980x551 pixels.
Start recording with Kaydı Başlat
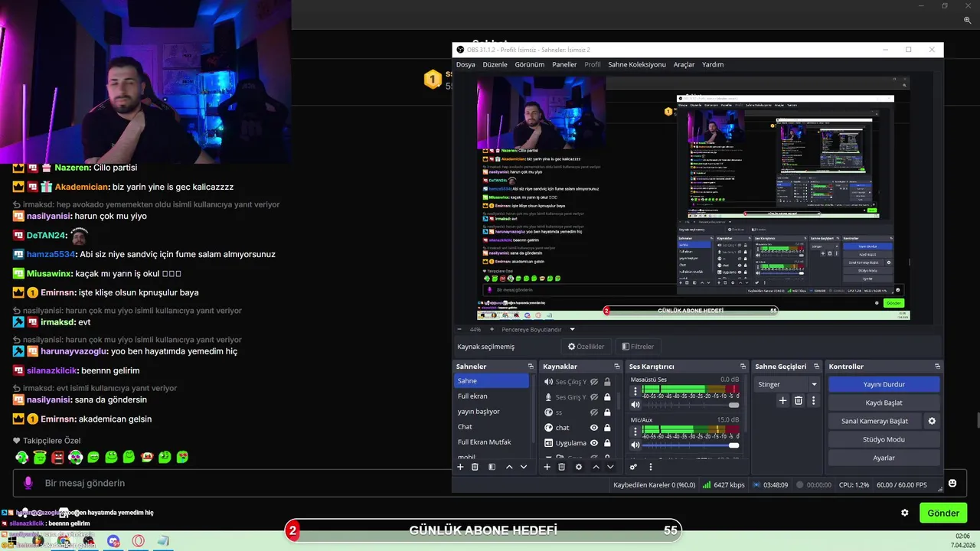pos(884,403)
